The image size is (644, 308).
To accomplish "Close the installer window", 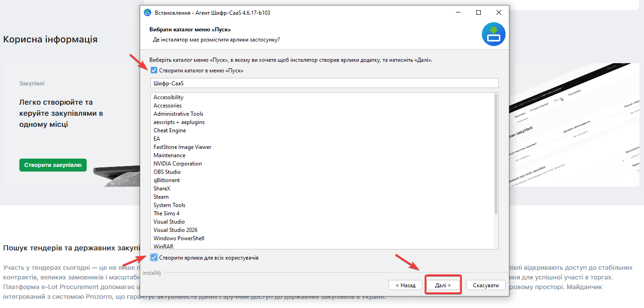I will click(x=499, y=13).
